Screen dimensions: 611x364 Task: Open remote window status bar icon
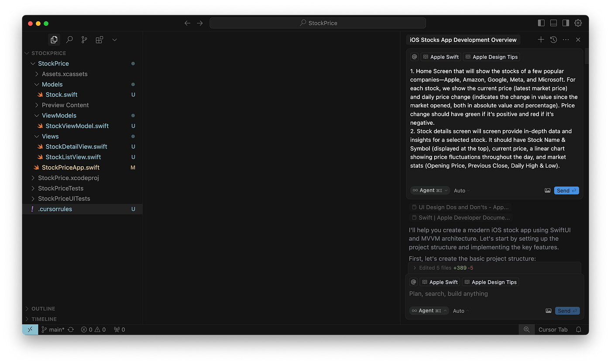[30, 330]
